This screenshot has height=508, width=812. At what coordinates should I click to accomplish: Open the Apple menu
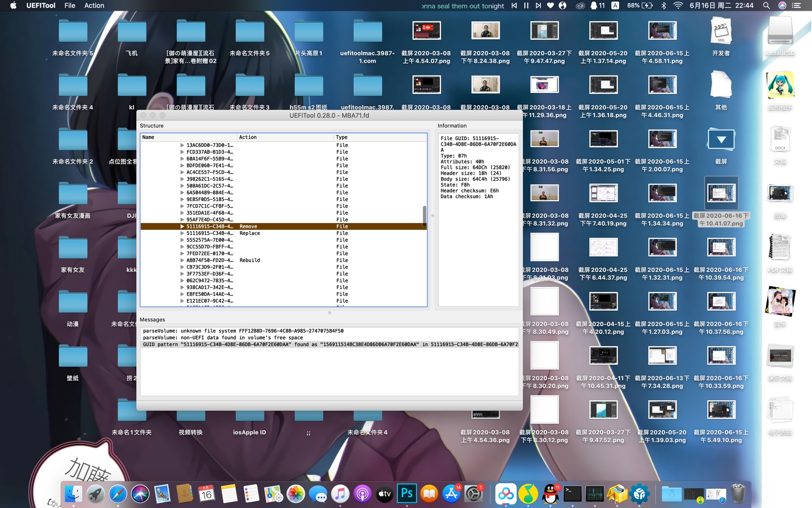coord(13,5)
